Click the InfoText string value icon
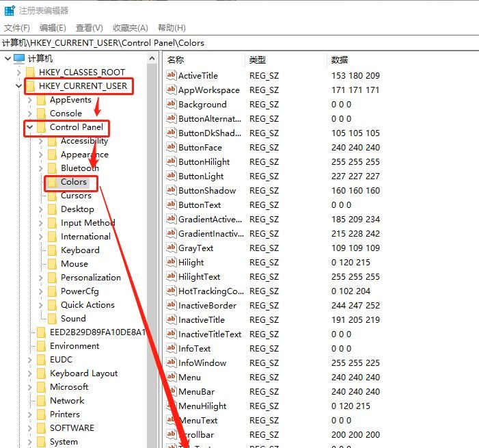The image size is (479, 448). coord(171,348)
